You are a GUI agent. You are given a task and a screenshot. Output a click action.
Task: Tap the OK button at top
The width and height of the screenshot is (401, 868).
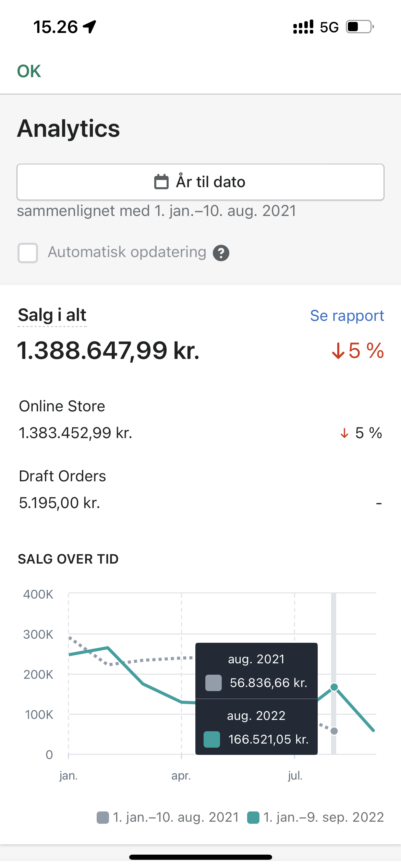29,71
